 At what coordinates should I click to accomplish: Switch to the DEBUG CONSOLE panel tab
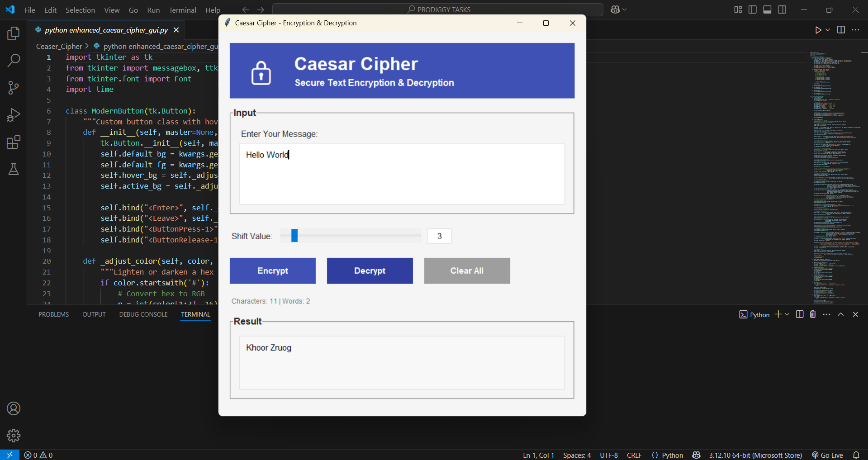point(143,314)
